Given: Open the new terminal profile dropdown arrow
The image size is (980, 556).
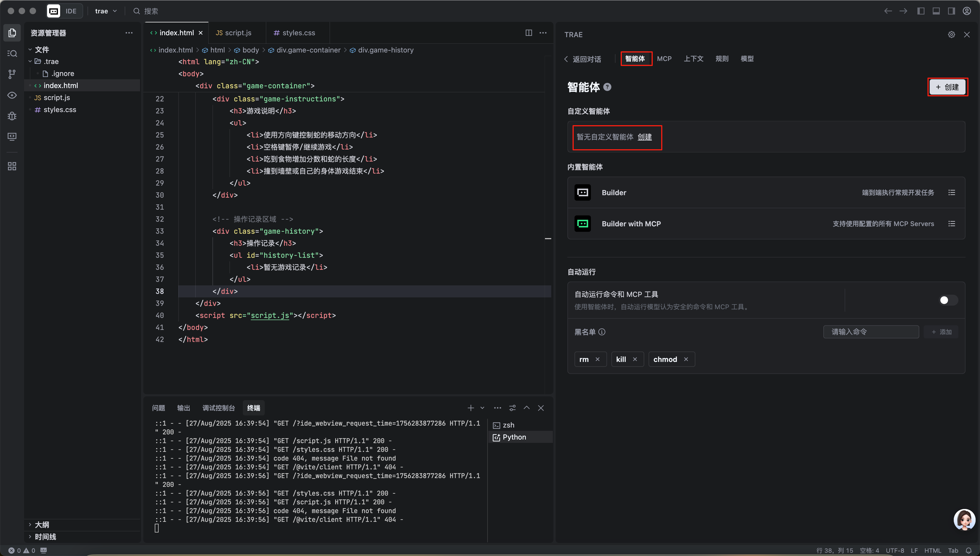Looking at the screenshot, I should point(482,408).
